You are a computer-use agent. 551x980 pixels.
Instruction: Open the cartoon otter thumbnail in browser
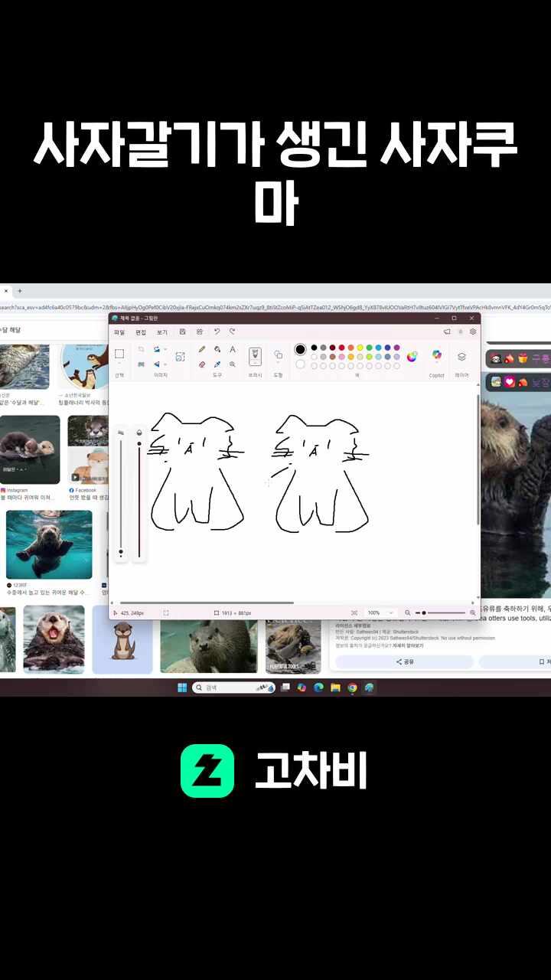(x=122, y=639)
